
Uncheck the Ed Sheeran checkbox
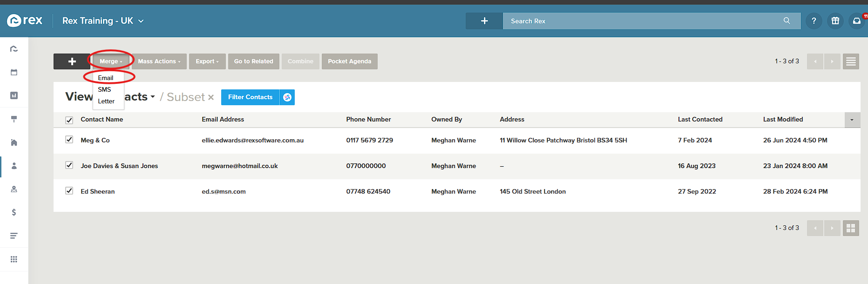click(x=69, y=191)
